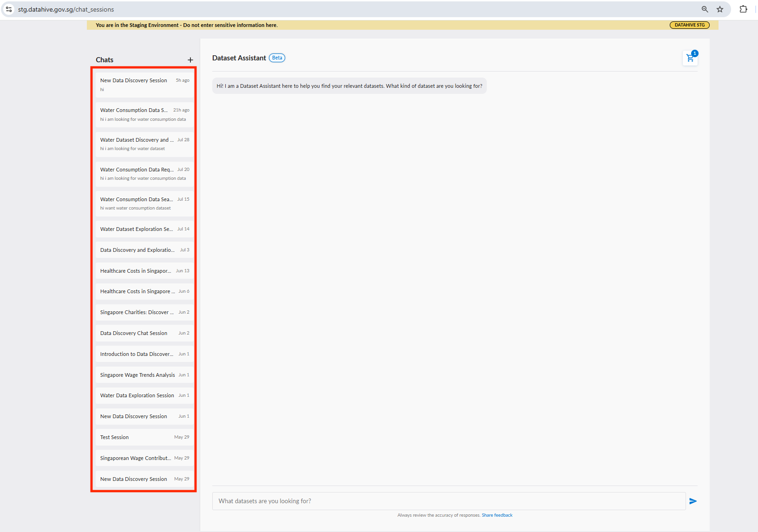Click the Chats sidebar heading
This screenshot has height=532, width=758.
tap(105, 60)
